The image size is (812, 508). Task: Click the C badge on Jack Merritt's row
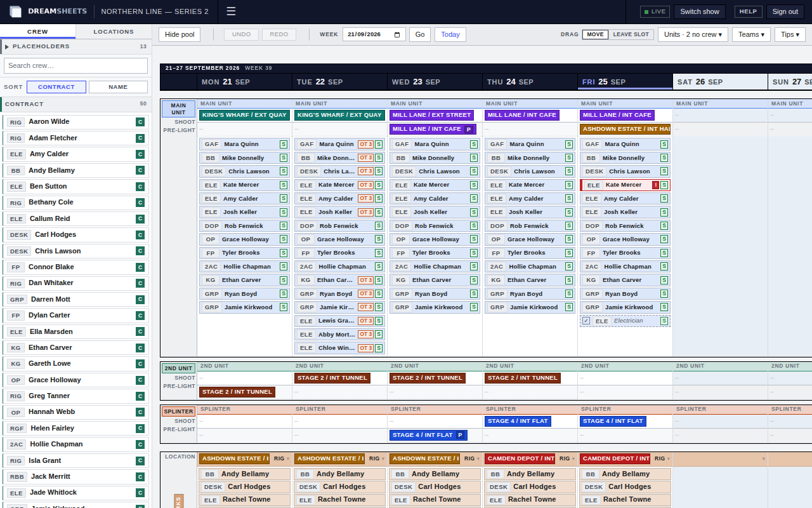pyautogui.click(x=140, y=477)
